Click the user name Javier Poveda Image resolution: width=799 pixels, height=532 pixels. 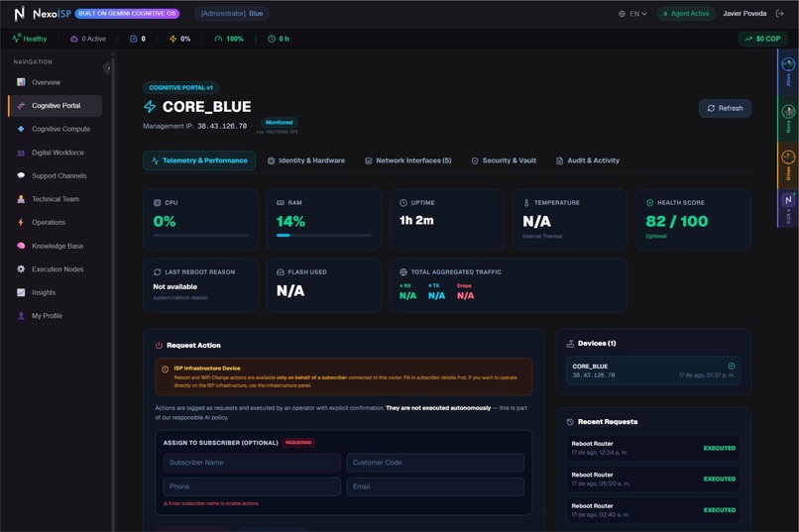744,14
